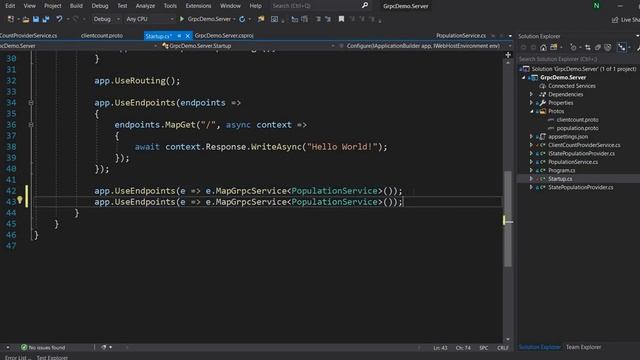640x360 pixels.
Task: Click the bookmark icon in toolbar
Action: (341, 19)
